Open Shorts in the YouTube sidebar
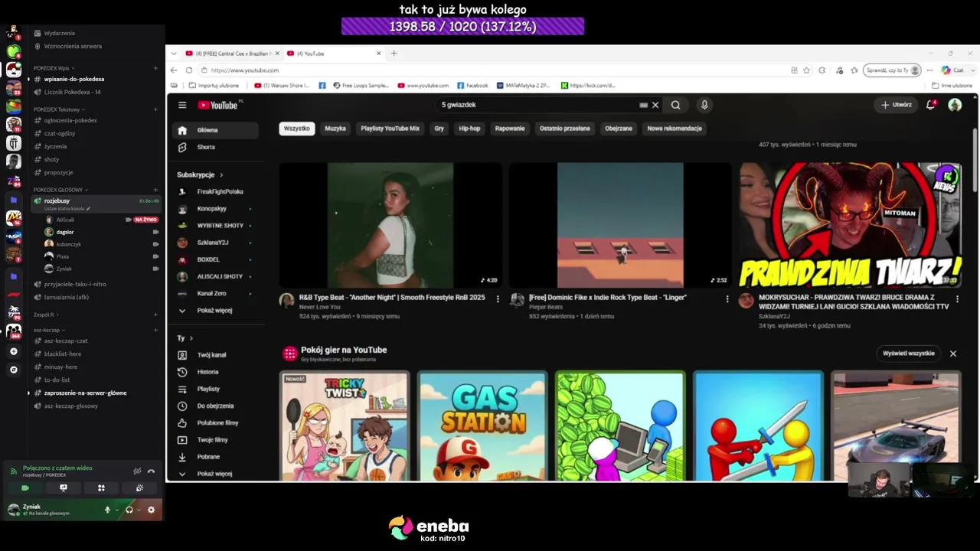This screenshot has height=551, width=980. pyautogui.click(x=214, y=147)
